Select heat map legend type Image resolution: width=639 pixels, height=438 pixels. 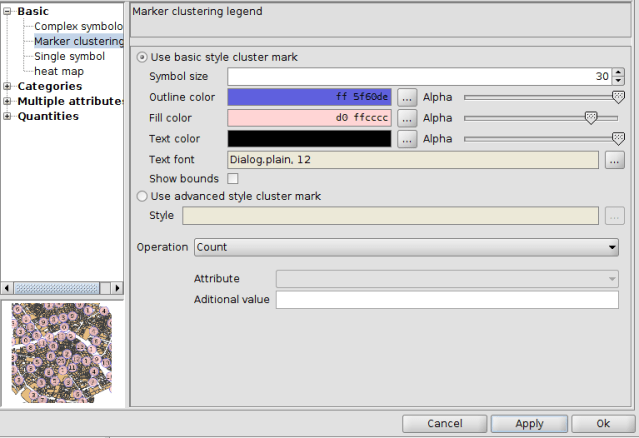pyautogui.click(x=59, y=72)
